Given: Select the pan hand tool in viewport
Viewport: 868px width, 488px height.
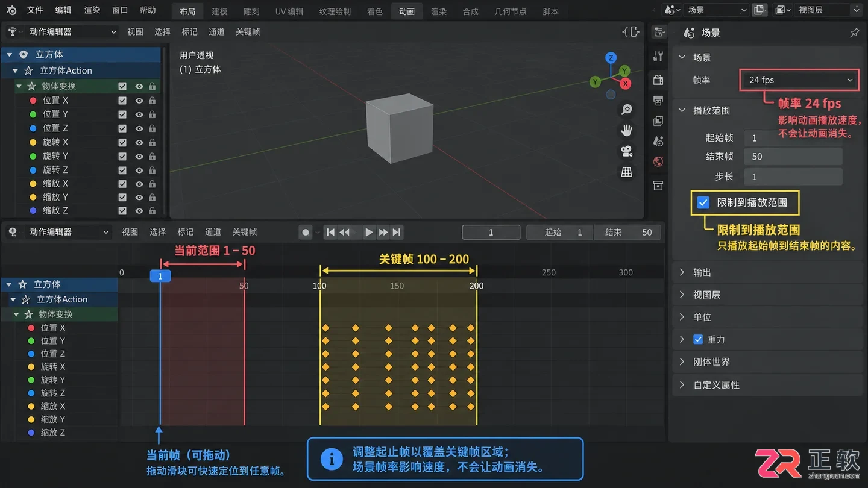Looking at the screenshot, I should tap(627, 130).
